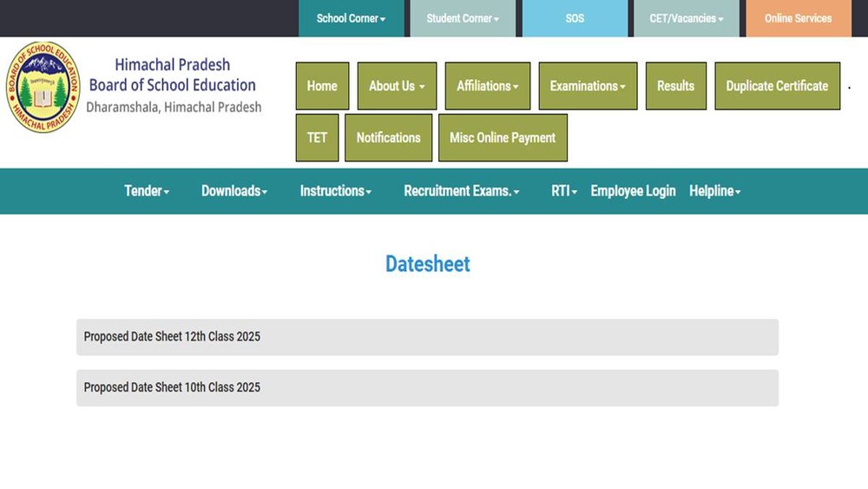Open the Examinations dropdown menu

[588, 86]
